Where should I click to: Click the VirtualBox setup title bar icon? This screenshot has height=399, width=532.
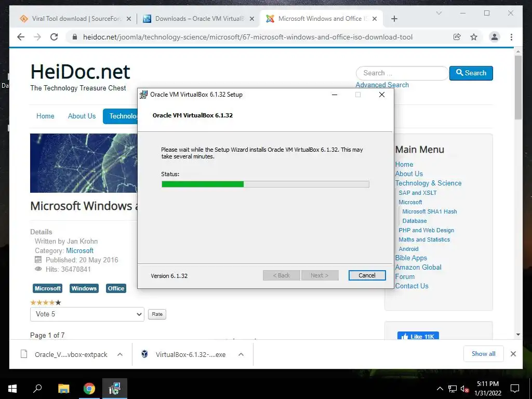(x=144, y=95)
